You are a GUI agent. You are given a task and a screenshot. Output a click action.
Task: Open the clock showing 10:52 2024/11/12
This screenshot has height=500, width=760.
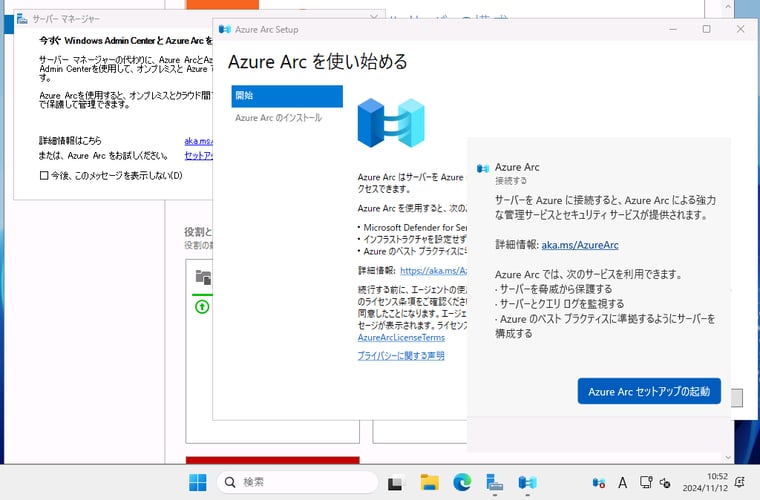pos(705,482)
